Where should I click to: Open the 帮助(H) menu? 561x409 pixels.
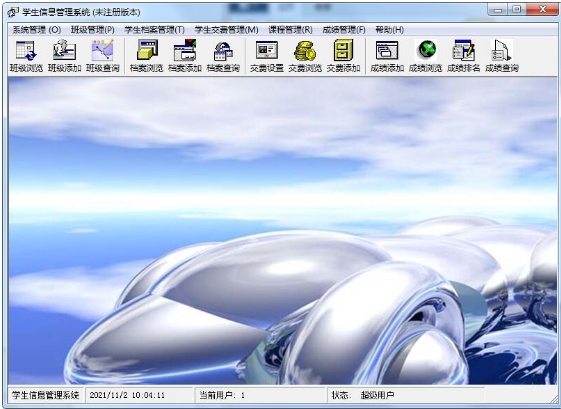[x=390, y=30]
